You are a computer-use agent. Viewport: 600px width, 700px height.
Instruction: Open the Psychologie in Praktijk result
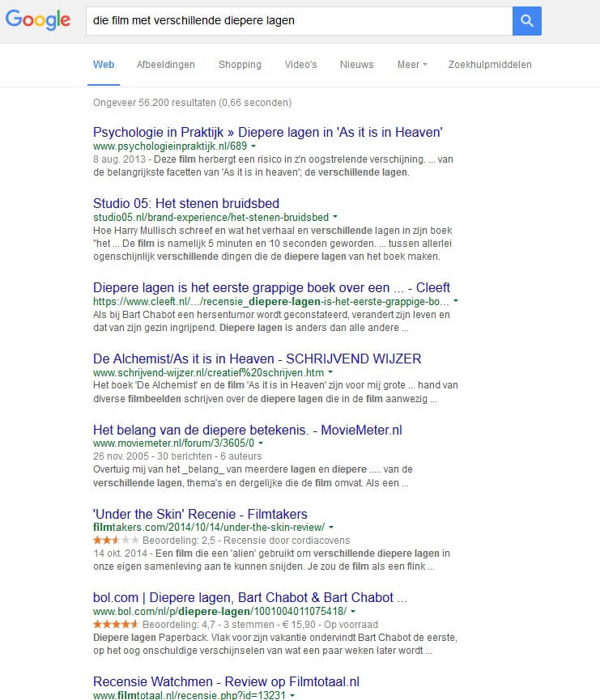(x=267, y=132)
